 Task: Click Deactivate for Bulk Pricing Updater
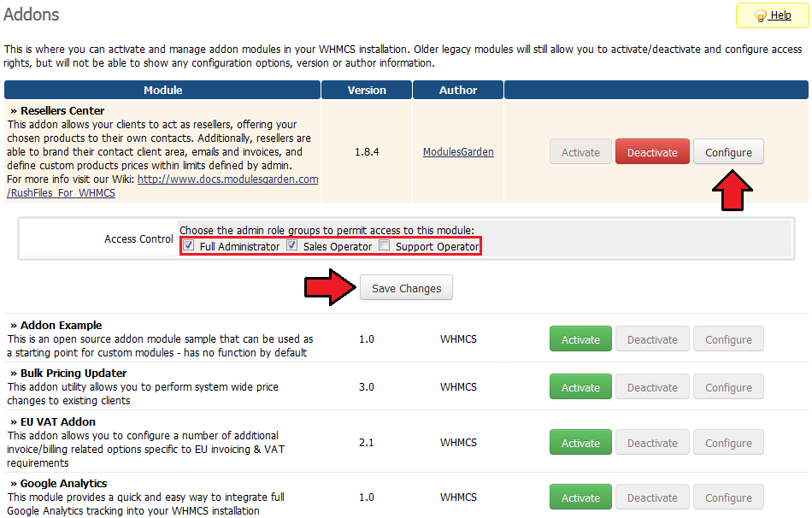[x=652, y=386]
